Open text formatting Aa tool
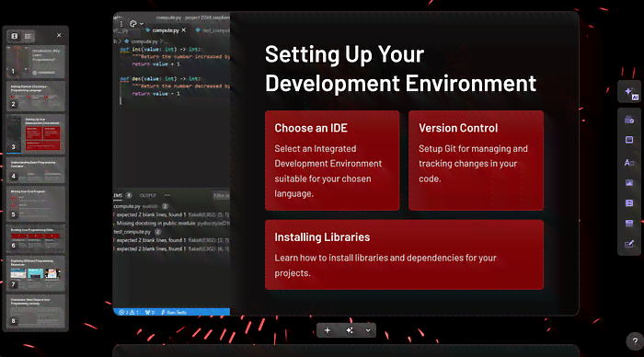This screenshot has width=644, height=357. click(629, 163)
